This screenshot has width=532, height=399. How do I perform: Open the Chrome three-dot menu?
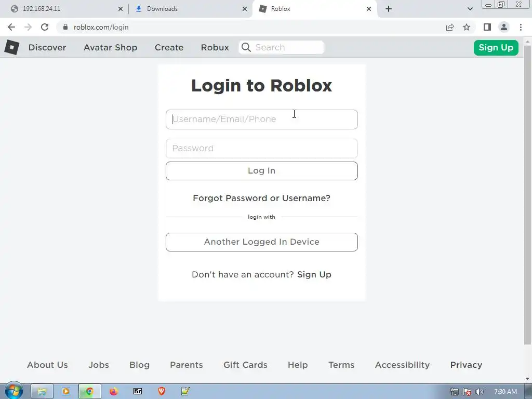point(521,27)
